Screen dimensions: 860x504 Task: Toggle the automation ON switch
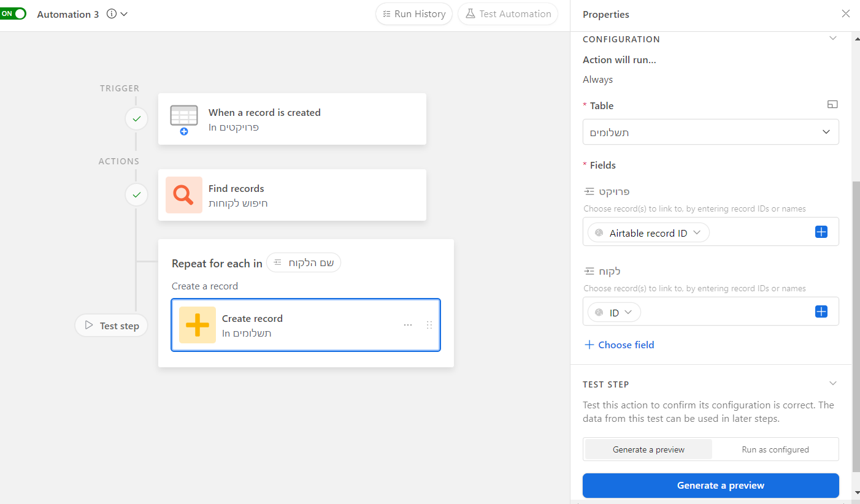click(13, 13)
